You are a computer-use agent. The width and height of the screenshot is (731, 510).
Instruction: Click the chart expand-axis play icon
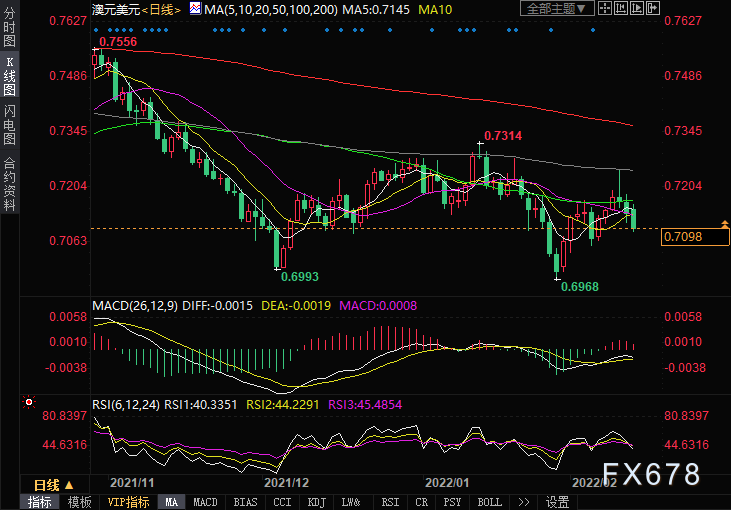pyautogui.click(x=636, y=8)
